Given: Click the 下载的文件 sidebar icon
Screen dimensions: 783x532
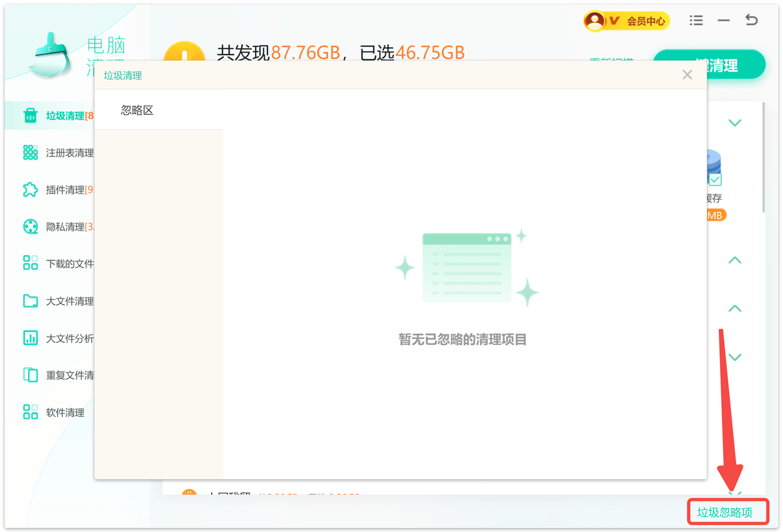Looking at the screenshot, I should pos(30,264).
